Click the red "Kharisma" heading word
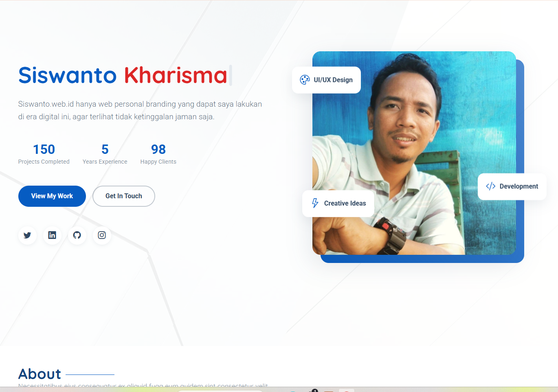The image size is (558, 392). (176, 75)
